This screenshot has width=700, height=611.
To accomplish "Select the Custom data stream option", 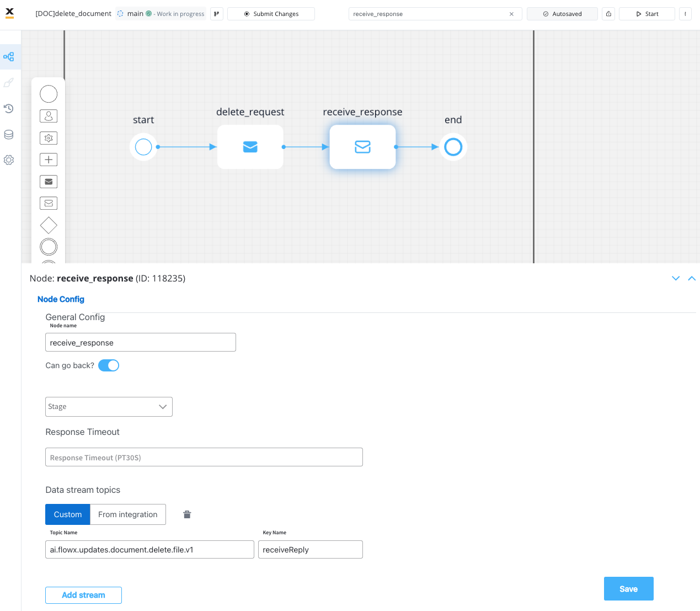I will (x=68, y=514).
